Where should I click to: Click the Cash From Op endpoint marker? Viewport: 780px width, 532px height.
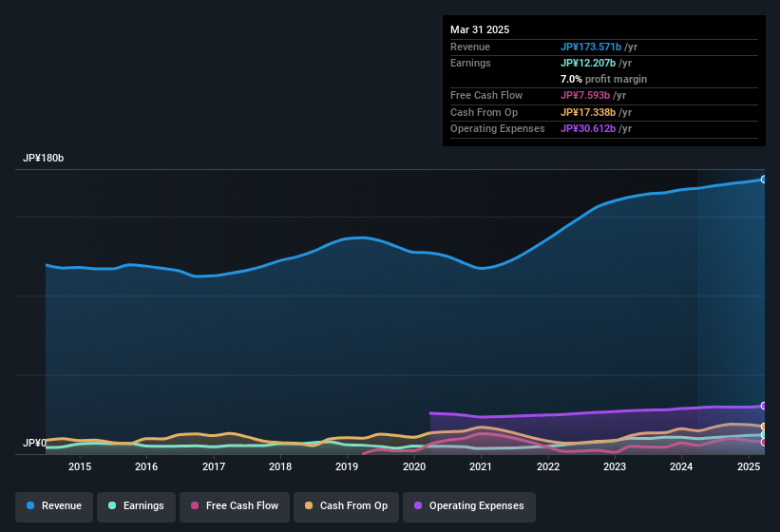pos(764,427)
